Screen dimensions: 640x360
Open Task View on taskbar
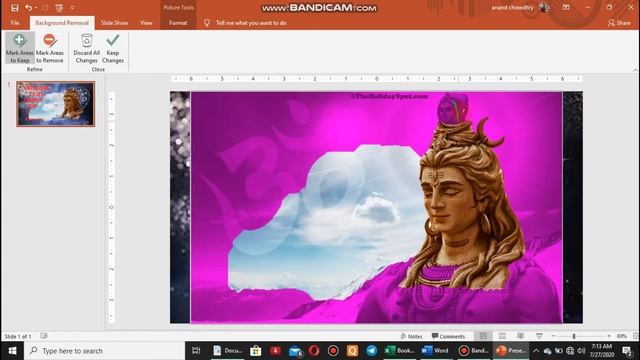tap(196, 351)
